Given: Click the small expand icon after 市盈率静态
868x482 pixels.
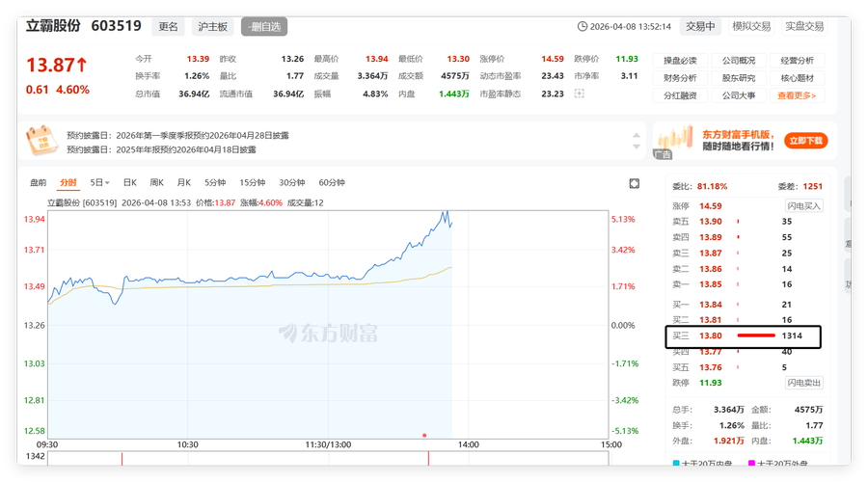Looking at the screenshot, I should point(579,94).
